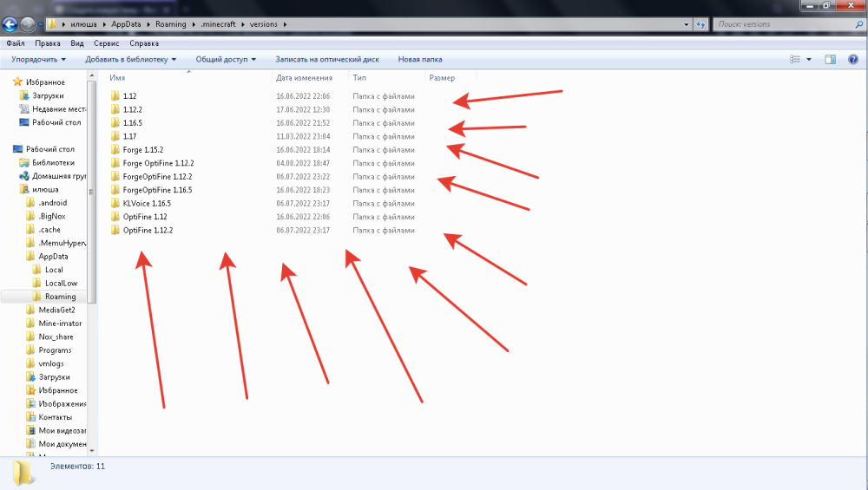
Task: Open the Упорядочить dropdown
Action: [39, 59]
